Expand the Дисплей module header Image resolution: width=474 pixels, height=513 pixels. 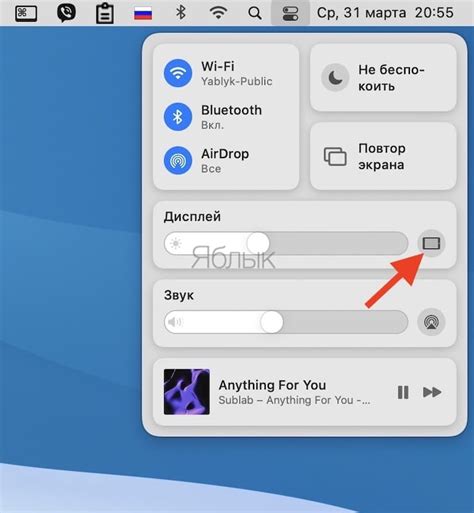coord(192,216)
